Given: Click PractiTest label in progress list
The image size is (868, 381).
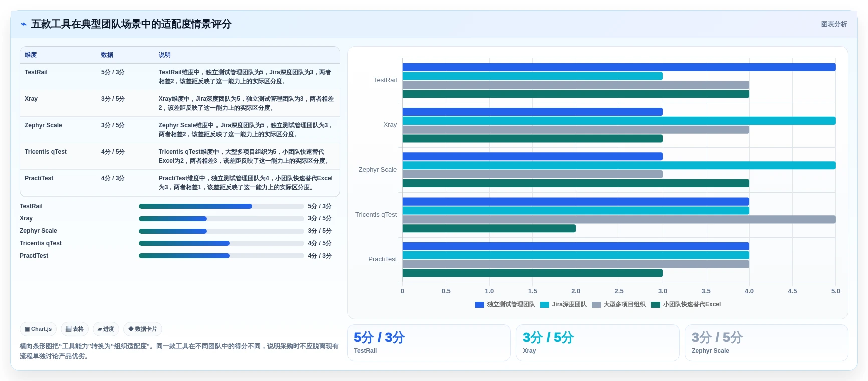Looking at the screenshot, I should (x=34, y=256).
